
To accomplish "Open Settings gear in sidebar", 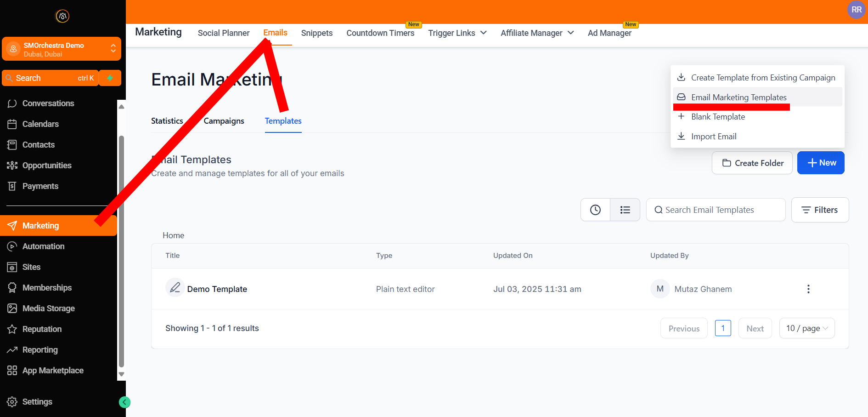I will [x=12, y=402].
